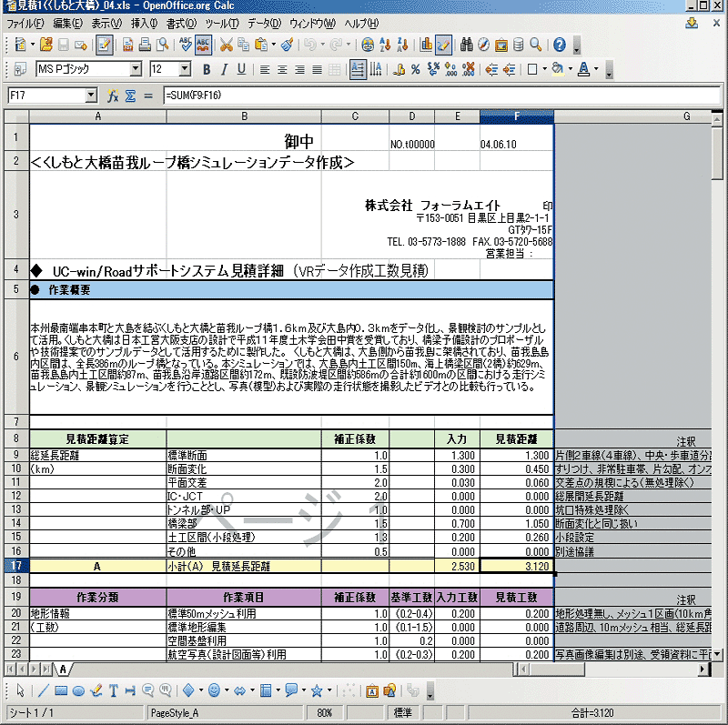
Task: Open the Borders dropdown arrow
Action: 544,70
